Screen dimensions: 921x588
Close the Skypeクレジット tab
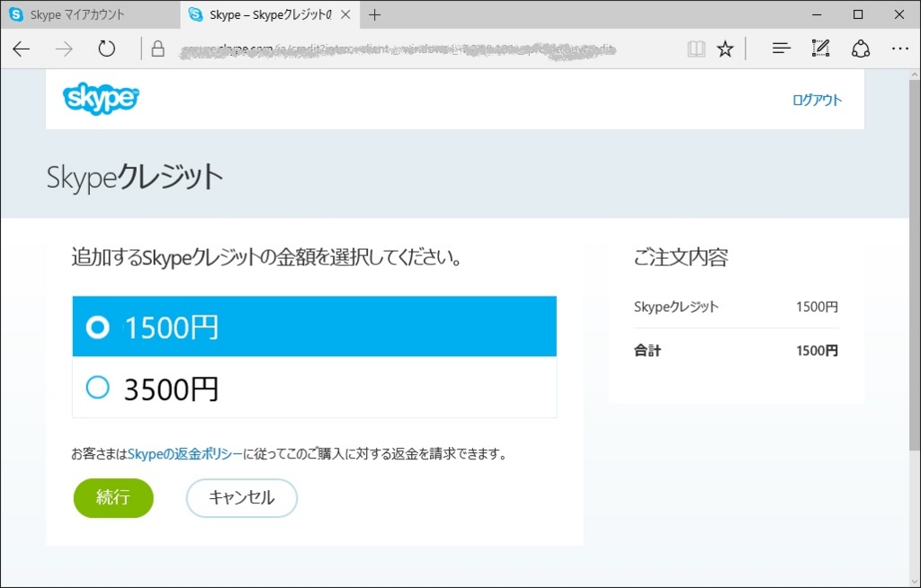point(345,14)
